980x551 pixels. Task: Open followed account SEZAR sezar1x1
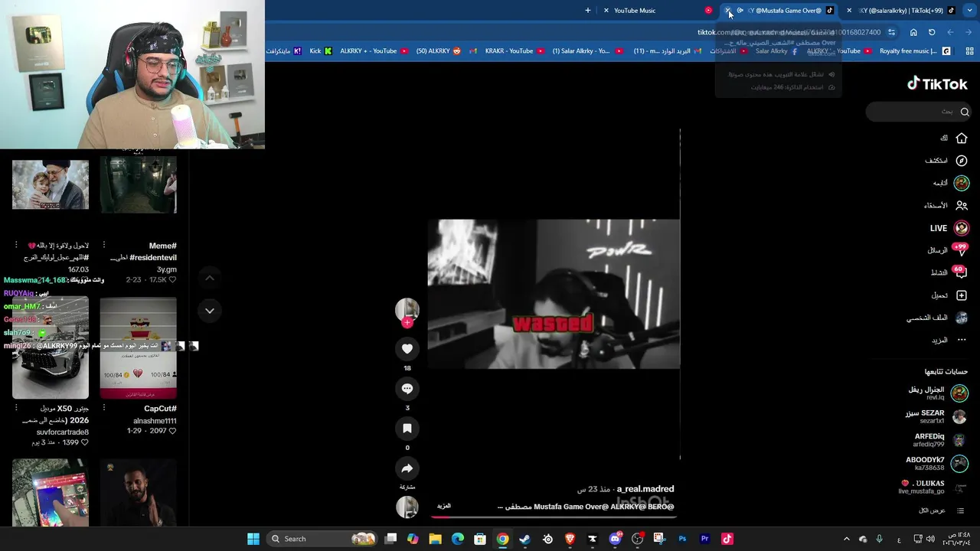click(x=936, y=417)
